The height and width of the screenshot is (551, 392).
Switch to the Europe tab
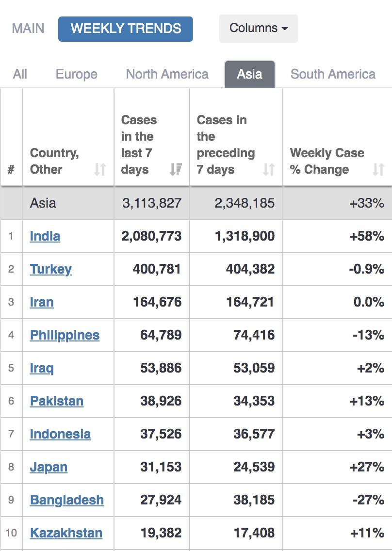click(x=77, y=74)
